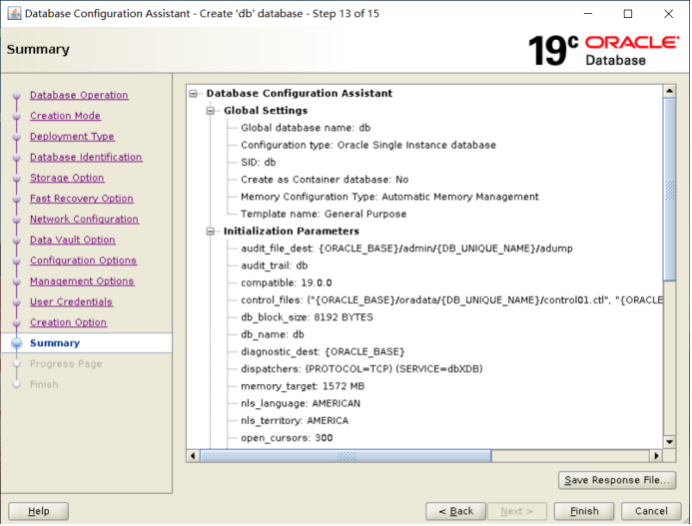Image resolution: width=692 pixels, height=526 pixels.
Task: Minimize the Database Configuration Assistant window
Action: 588,14
